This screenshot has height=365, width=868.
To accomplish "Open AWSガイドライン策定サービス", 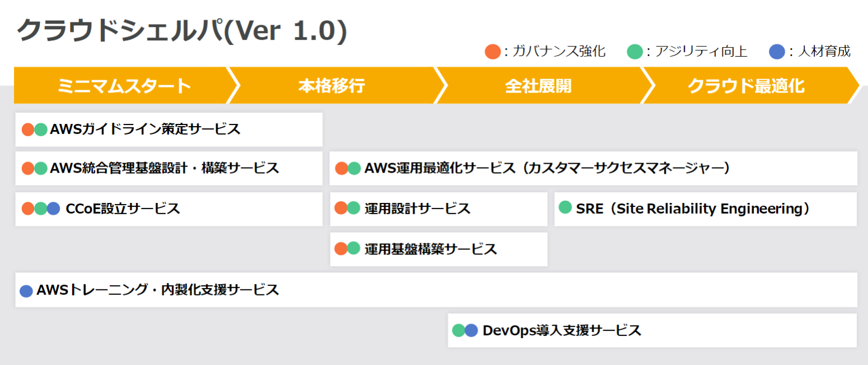I will coord(169,130).
